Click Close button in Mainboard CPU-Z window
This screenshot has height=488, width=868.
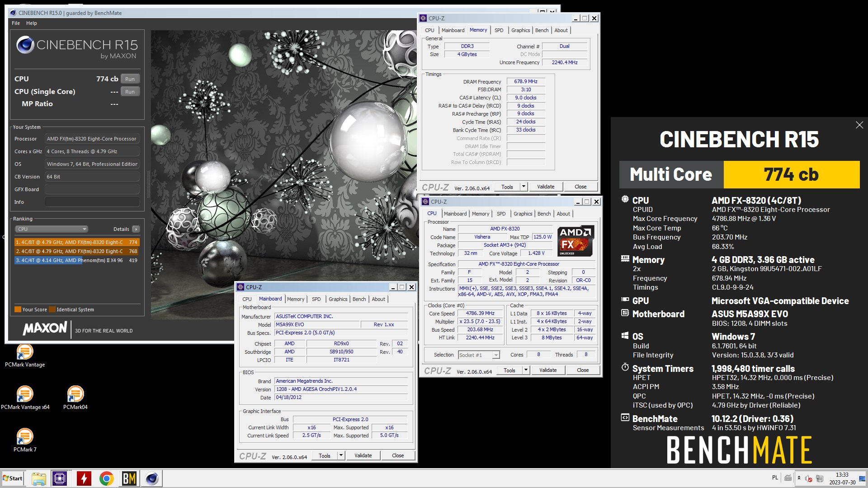pyautogui.click(x=398, y=455)
